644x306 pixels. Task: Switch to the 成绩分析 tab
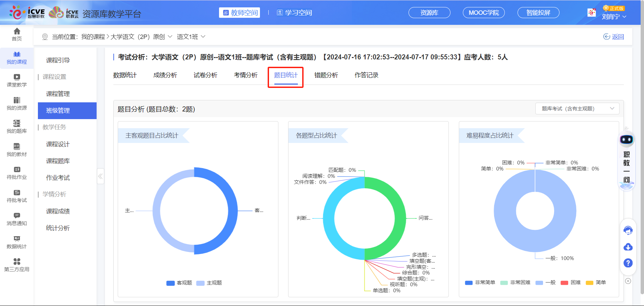165,75
